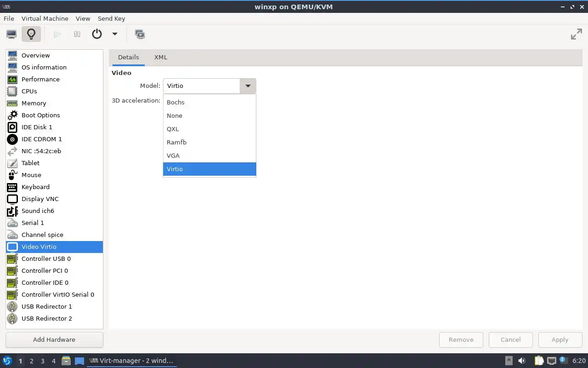Image resolution: width=588 pixels, height=368 pixels.
Task: Shut down the VM with the power icon
Action: (97, 34)
